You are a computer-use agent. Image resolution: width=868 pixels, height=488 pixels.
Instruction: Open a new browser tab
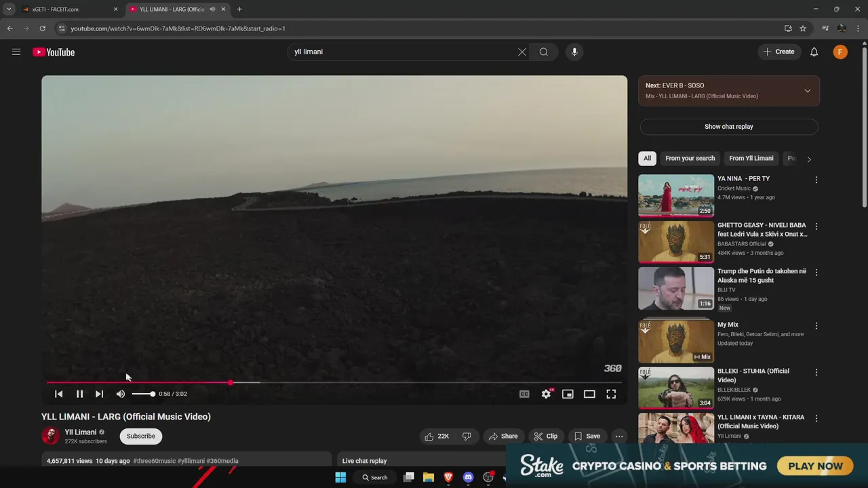tap(239, 9)
